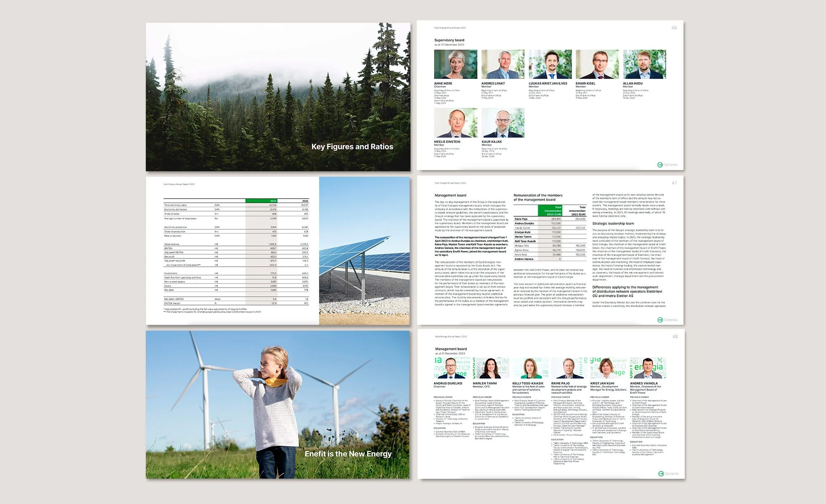Click the "Enefit is the New Energy" title
The height and width of the screenshot is (504, 826).
click(348, 454)
